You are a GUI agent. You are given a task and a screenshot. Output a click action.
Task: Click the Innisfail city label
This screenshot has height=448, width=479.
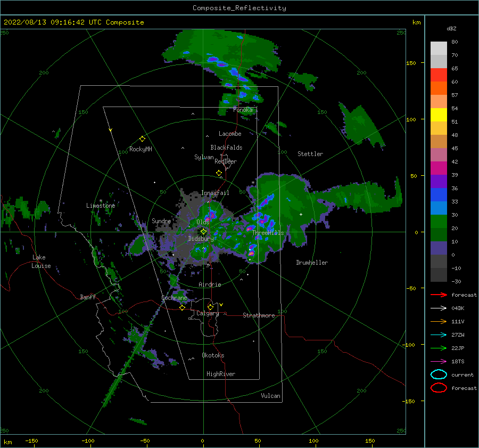point(215,193)
